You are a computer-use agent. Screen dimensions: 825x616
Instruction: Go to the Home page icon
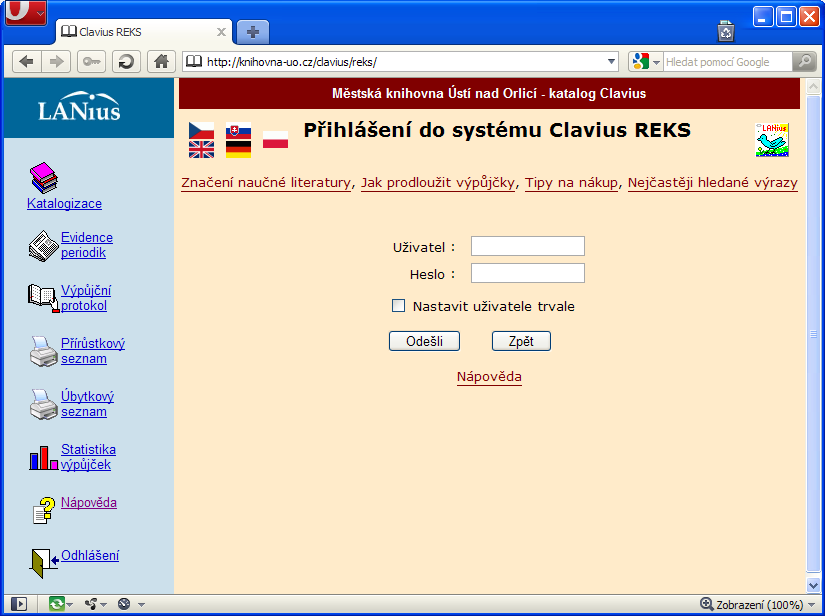click(x=161, y=62)
